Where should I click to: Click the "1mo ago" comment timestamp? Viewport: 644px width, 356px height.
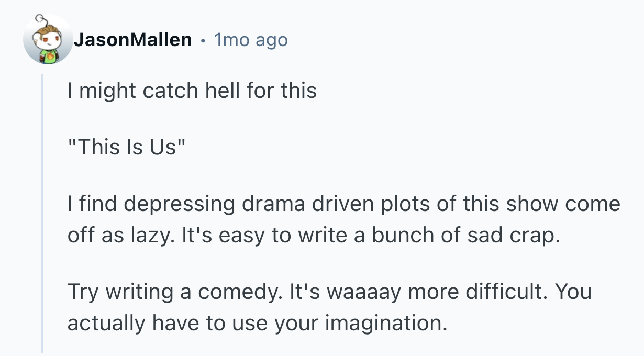coord(251,40)
